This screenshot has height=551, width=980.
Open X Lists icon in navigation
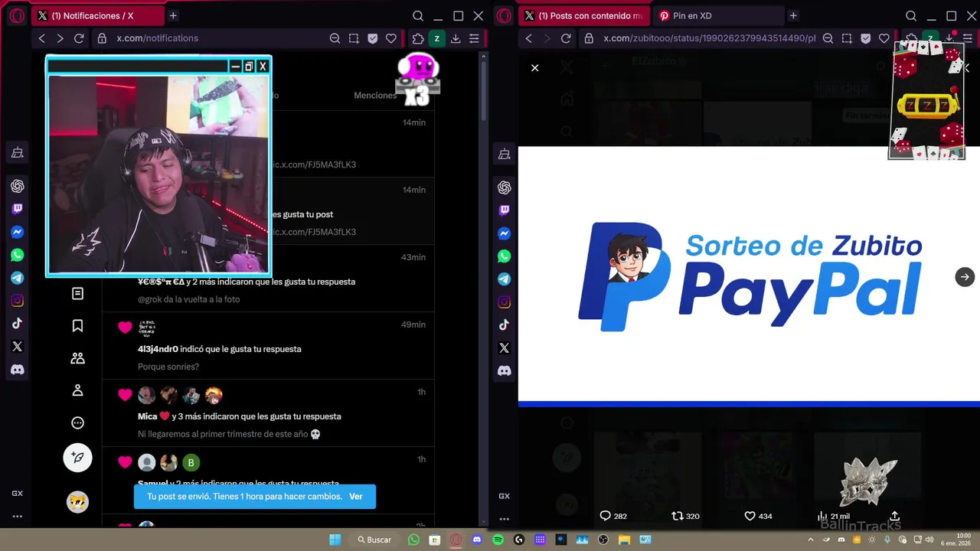pos(77,294)
